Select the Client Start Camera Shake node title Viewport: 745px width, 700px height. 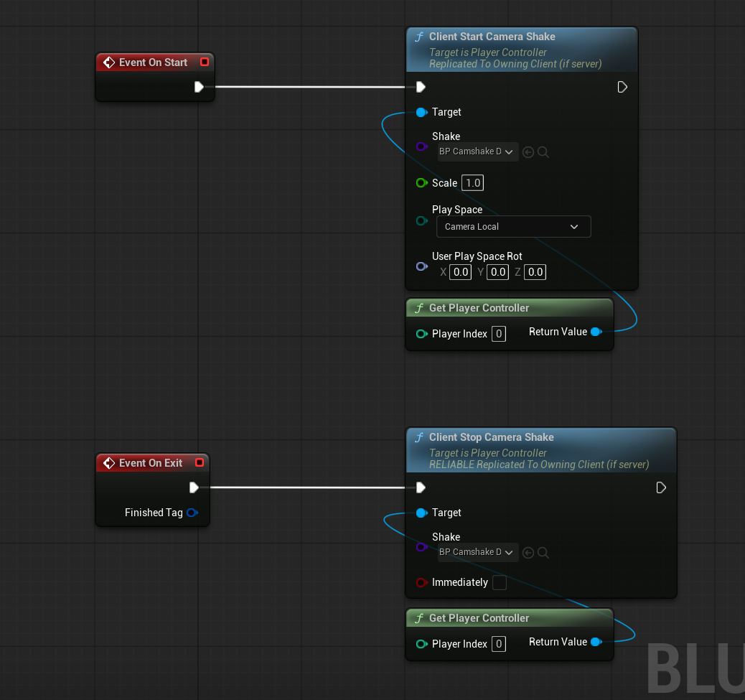coord(492,37)
